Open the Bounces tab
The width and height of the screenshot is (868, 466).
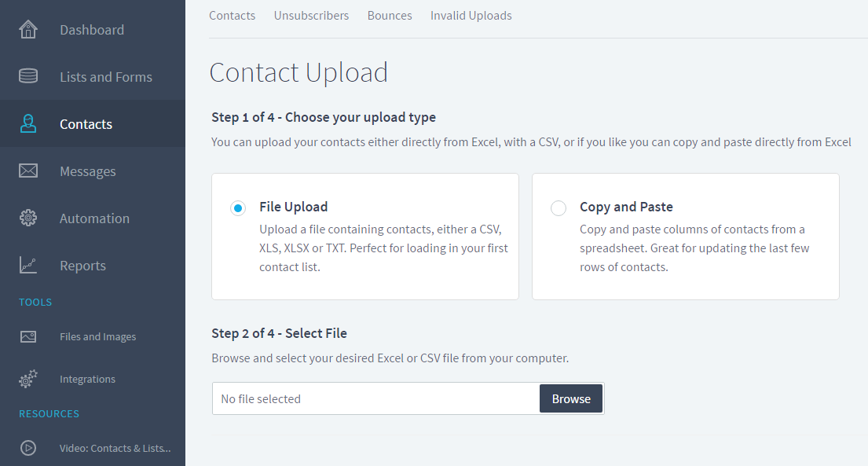coord(390,16)
